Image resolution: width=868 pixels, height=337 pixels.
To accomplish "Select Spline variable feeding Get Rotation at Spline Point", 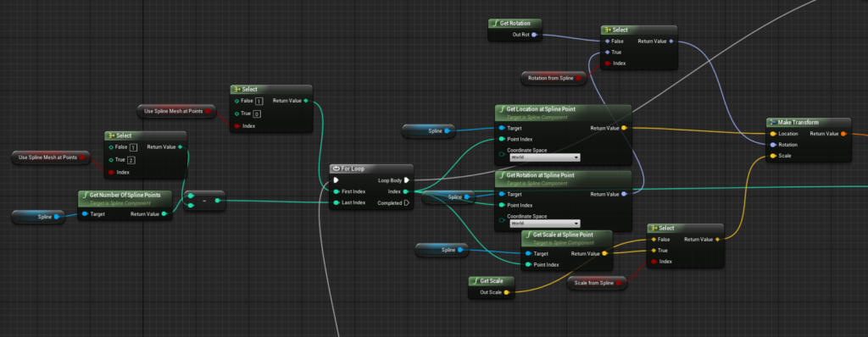I will (449, 197).
